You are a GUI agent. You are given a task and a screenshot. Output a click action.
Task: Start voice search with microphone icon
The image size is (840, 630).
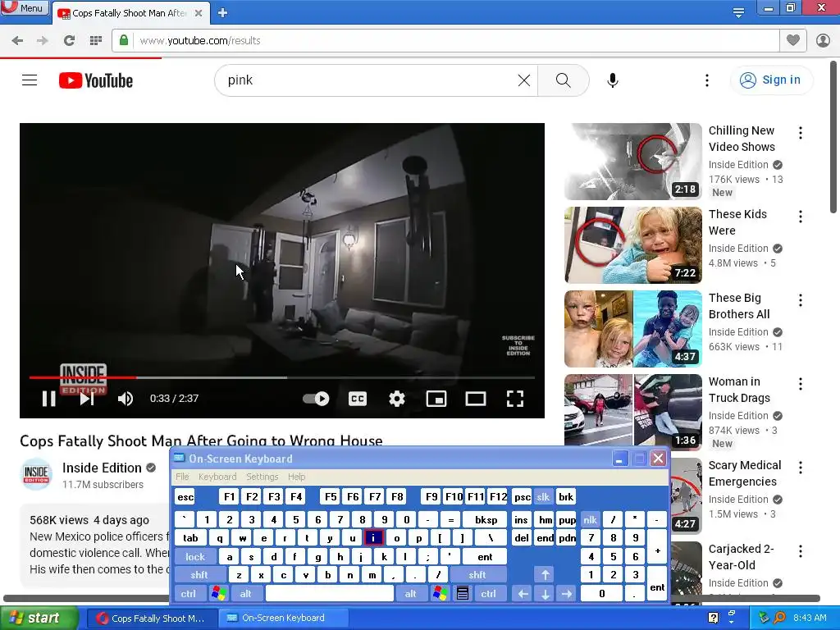pos(612,80)
